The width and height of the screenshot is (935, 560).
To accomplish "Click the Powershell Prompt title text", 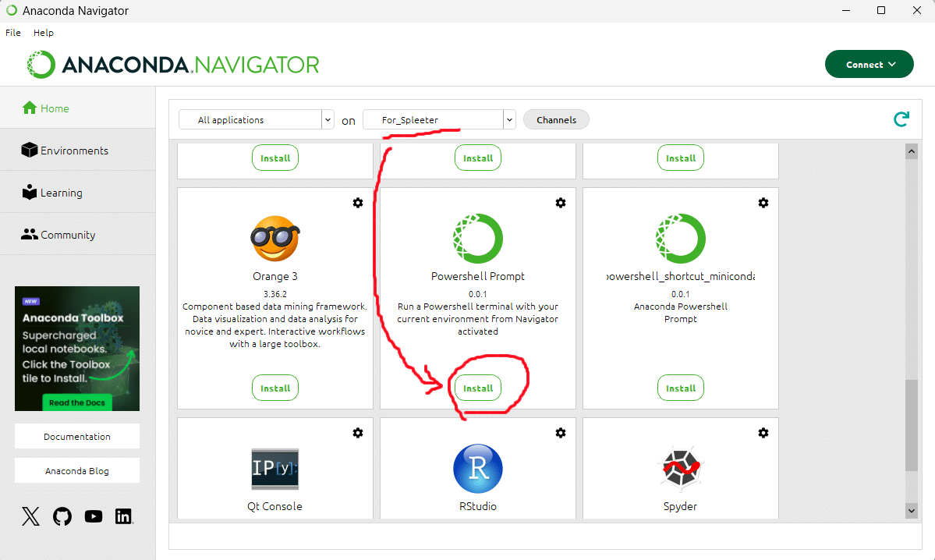I will [x=477, y=276].
